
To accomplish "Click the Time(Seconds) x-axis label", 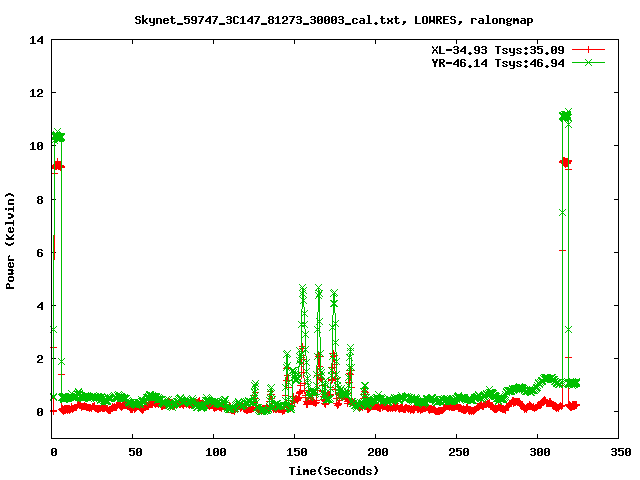I will tap(333, 470).
